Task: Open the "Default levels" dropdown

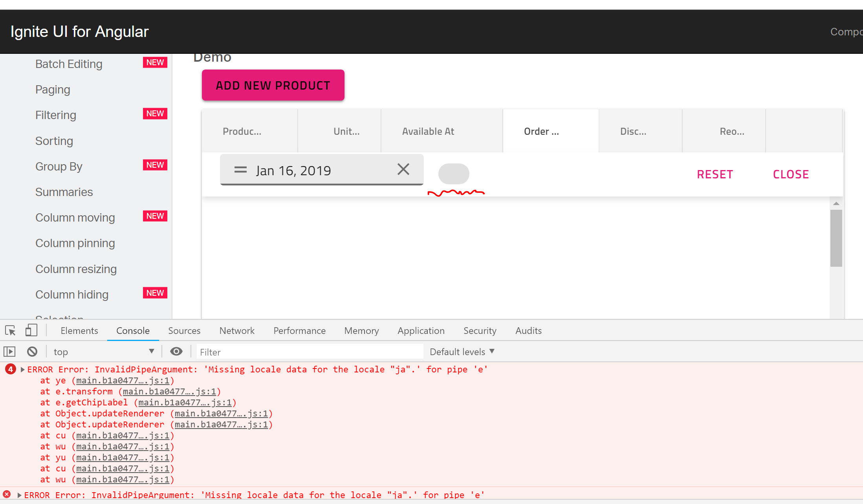Action: click(462, 351)
